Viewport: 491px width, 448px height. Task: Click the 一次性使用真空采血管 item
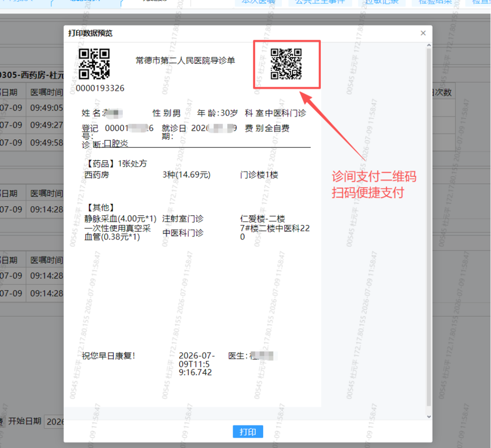coord(117,232)
